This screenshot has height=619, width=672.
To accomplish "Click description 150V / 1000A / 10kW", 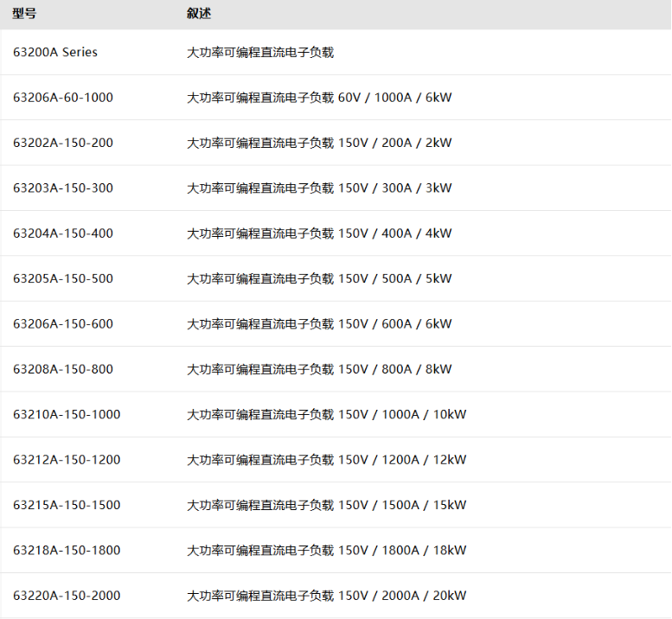I will [327, 415].
